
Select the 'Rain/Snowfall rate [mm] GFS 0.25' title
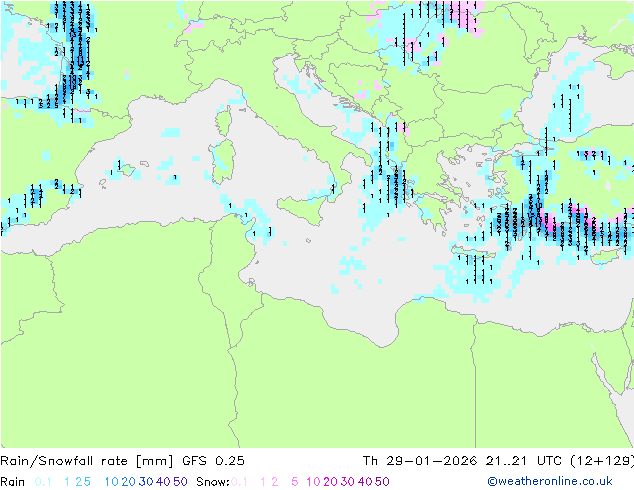[123, 461]
